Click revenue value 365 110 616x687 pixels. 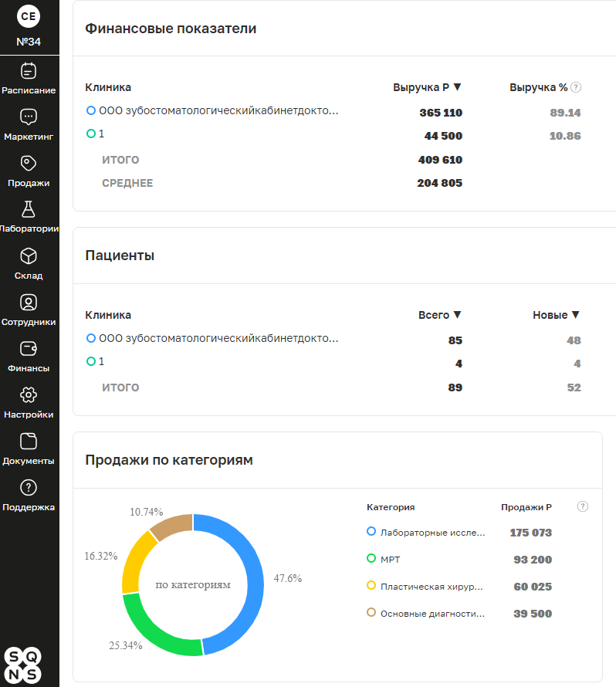(441, 113)
